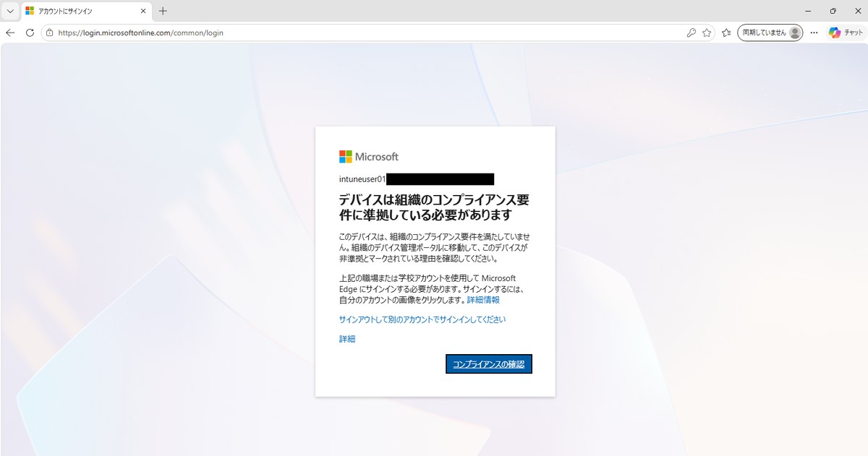This screenshot has height=456, width=868.
Task: Open the Favorites list icon
Action: coord(726,33)
